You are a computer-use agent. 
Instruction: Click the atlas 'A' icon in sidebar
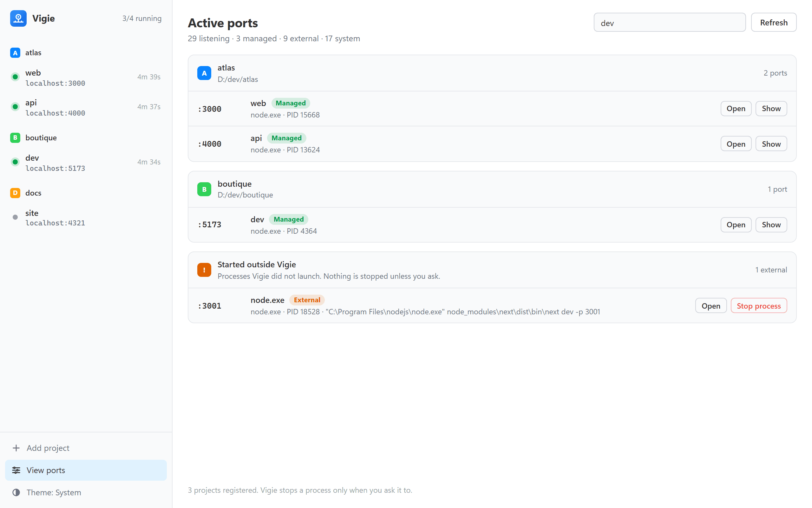point(15,53)
